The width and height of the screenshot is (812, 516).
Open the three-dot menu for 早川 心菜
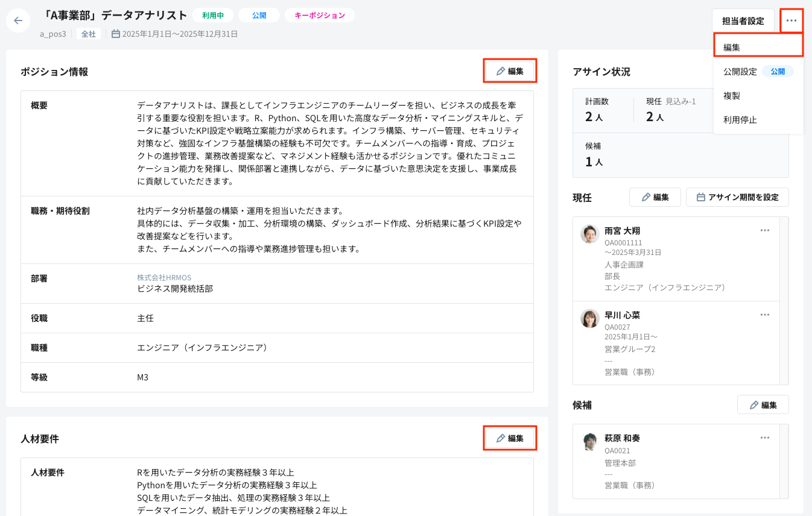point(765,314)
